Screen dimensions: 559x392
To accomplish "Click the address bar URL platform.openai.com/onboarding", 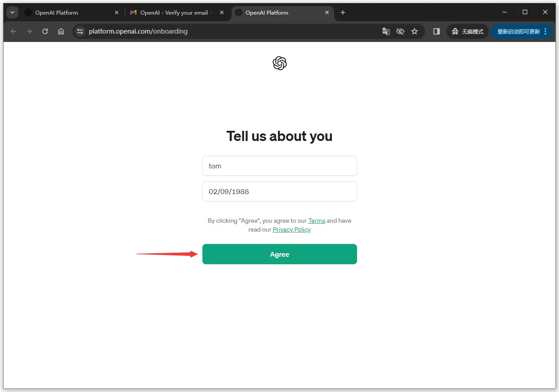I will [138, 31].
